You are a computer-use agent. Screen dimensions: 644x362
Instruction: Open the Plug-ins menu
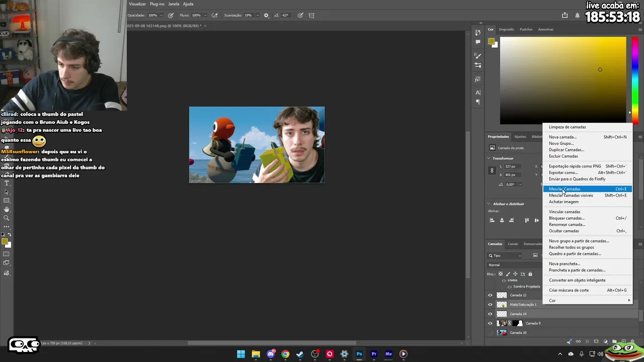157,4
